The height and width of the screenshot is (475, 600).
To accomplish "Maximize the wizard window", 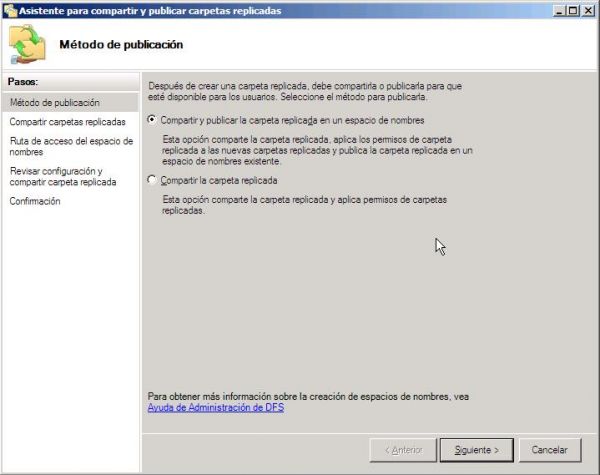I will point(573,11).
